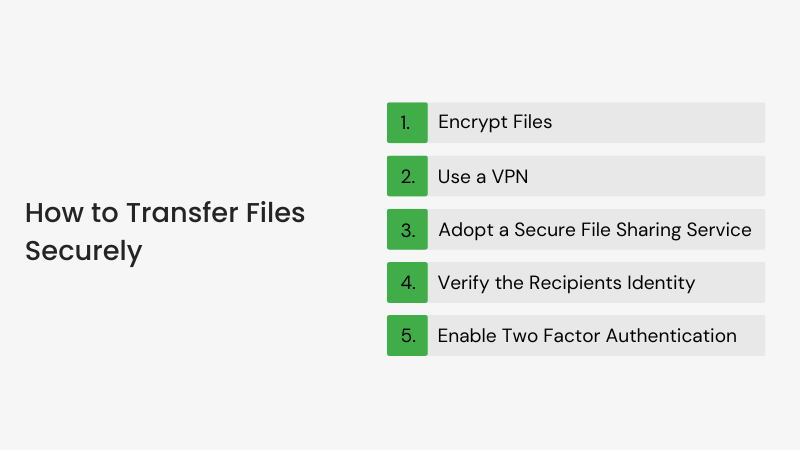Select the word Transfer in the heading

tap(183, 213)
